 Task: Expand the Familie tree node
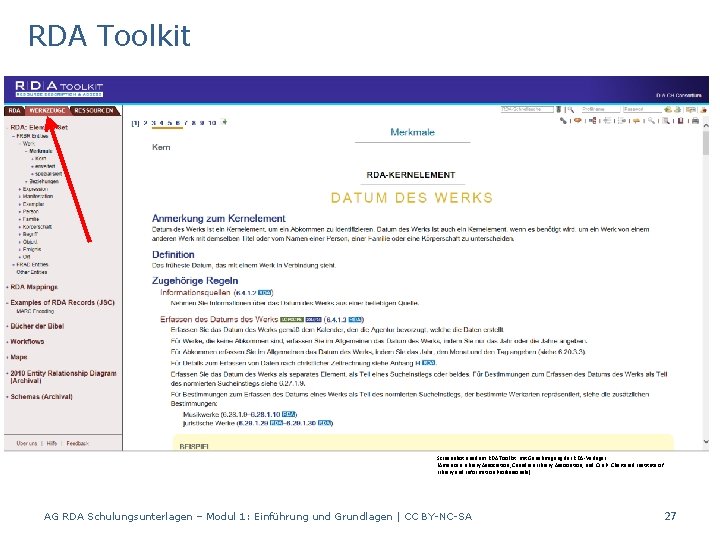[20, 219]
